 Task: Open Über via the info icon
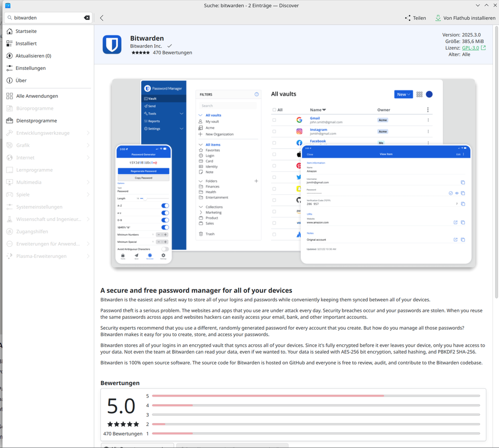9,80
